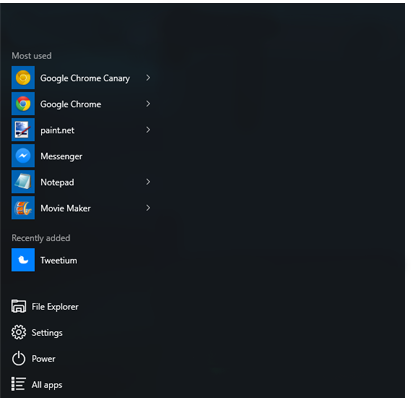Expand paint.net jump list arrow
411x398 pixels.
[x=148, y=130]
